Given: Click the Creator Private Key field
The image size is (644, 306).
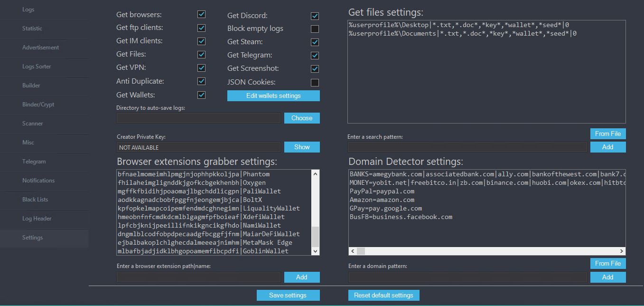Looking at the screenshot, I should pyautogui.click(x=198, y=147).
